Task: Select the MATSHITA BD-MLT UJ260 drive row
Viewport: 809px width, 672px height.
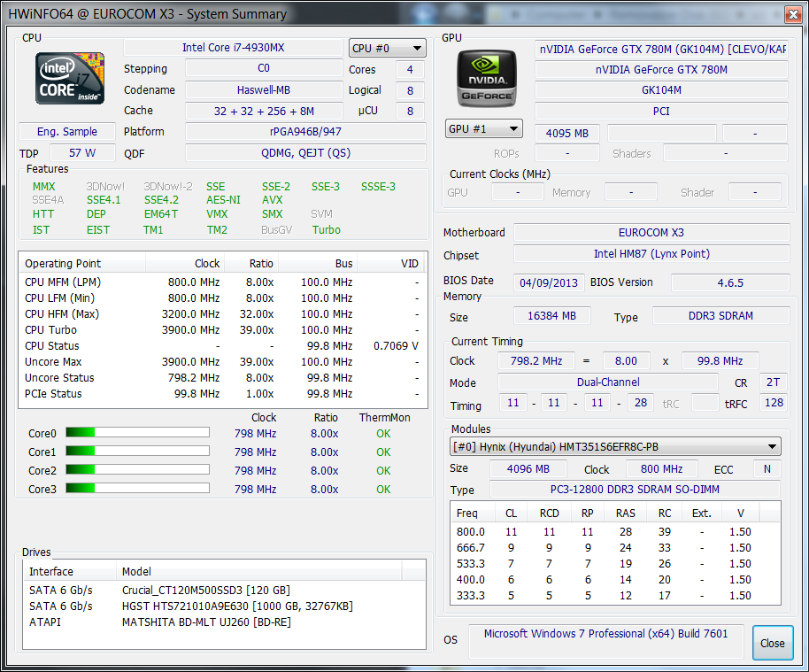Action: 225,622
